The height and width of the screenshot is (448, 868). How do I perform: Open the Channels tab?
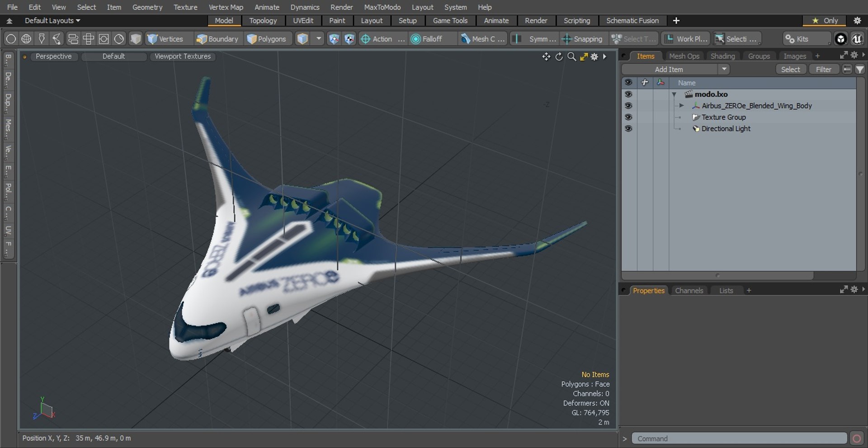pyautogui.click(x=689, y=291)
